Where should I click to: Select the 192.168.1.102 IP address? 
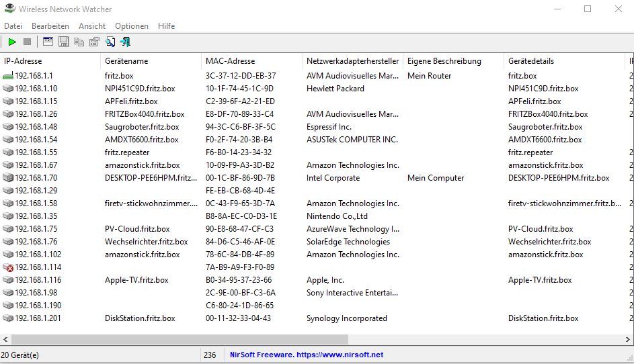(38, 255)
